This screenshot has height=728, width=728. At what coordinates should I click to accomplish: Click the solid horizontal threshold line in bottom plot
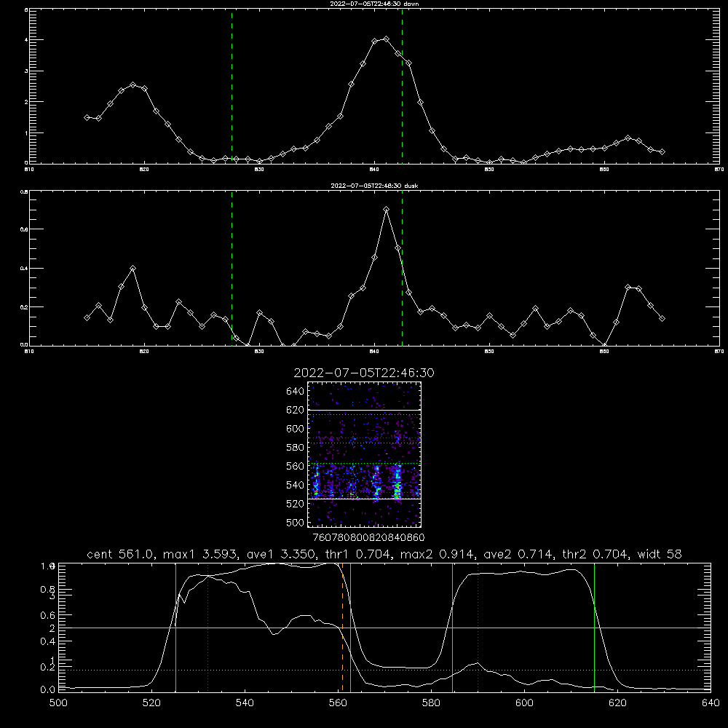384,628
